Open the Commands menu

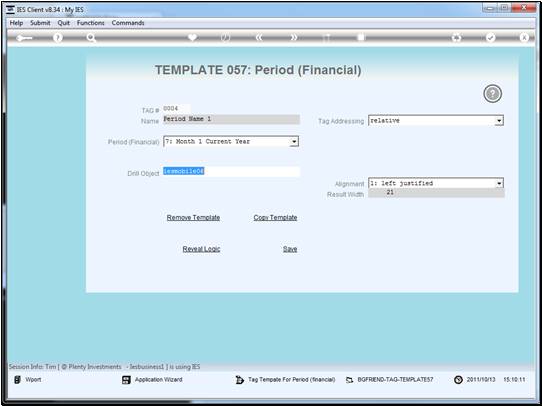[128, 23]
